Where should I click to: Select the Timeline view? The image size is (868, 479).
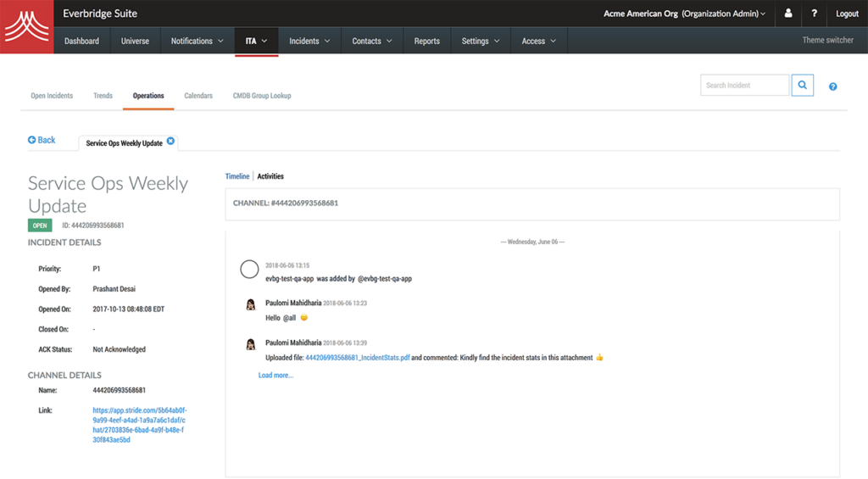[237, 176]
